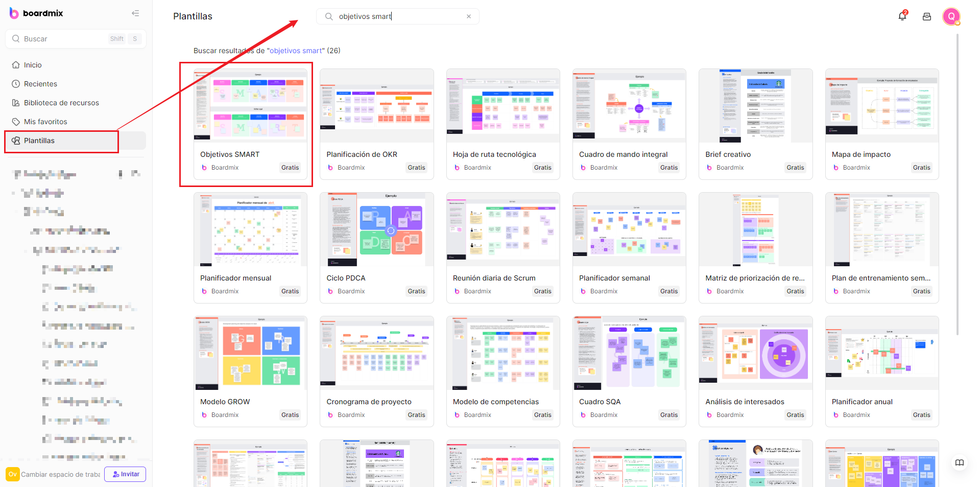Click the page vertical scrollbar
980x487 pixels.
point(958,184)
